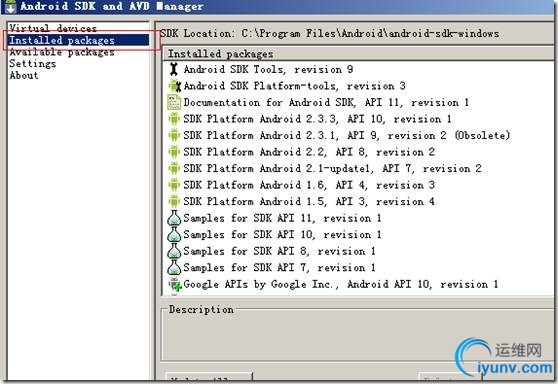
Task: Click the flask icon for Samples API 7
Action: [174, 268]
